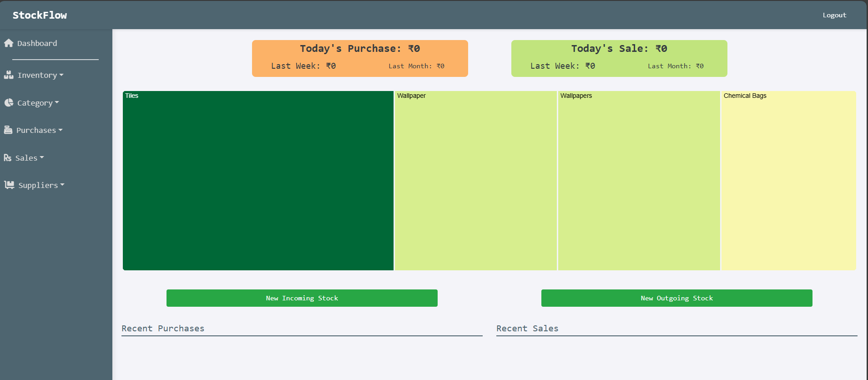Open the Suppliers dropdown caret

pyautogui.click(x=62, y=185)
